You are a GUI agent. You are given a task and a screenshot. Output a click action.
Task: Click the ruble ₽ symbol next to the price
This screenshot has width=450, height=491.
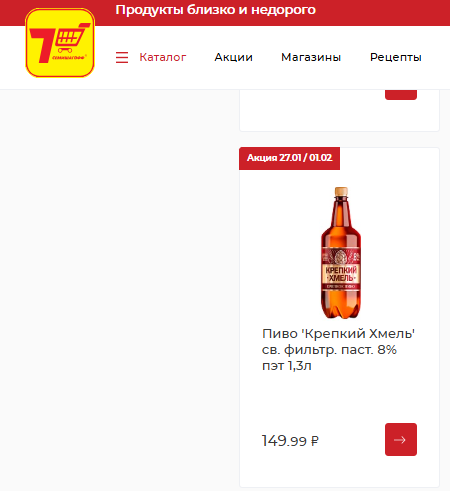coord(314,441)
